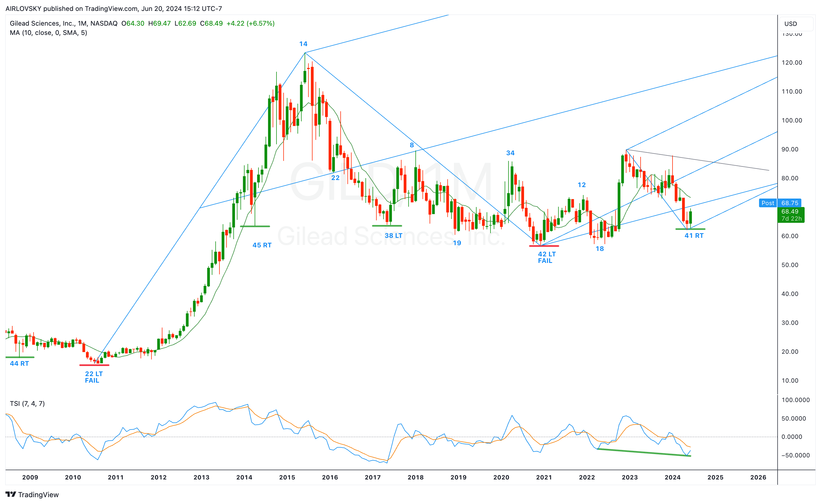This screenshot has height=504, width=821.
Task: Click the '41 RT' annotation text
Action: point(694,236)
